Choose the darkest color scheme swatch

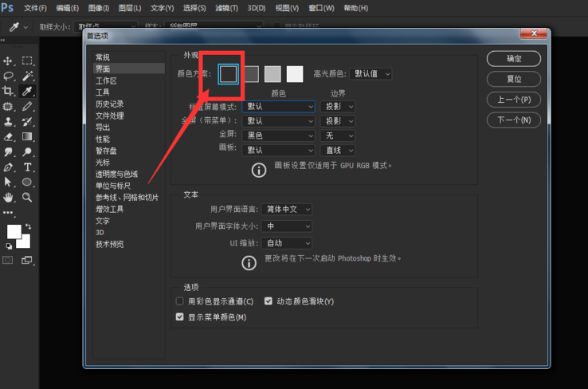(228, 74)
